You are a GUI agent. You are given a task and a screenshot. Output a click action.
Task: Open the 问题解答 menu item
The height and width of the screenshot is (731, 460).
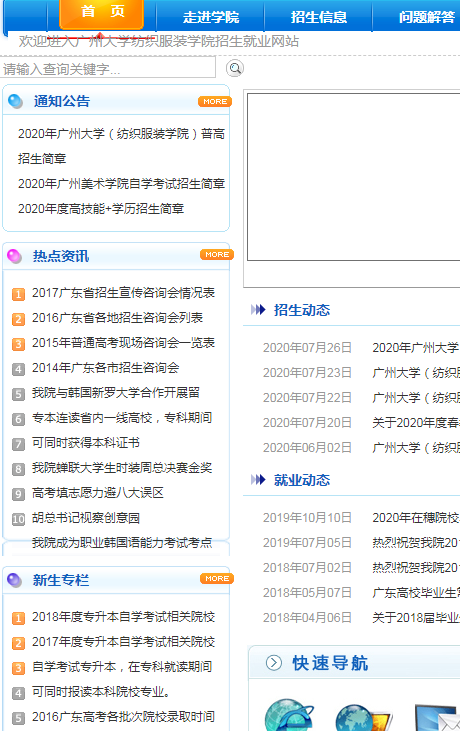pyautogui.click(x=426, y=17)
